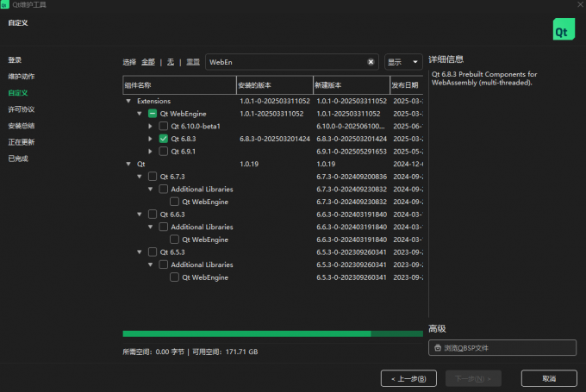Screen dimensions: 586x392
Task: Select version cell 6.8.3-0-202503201424 under 安装的版本
Action: pos(275,139)
